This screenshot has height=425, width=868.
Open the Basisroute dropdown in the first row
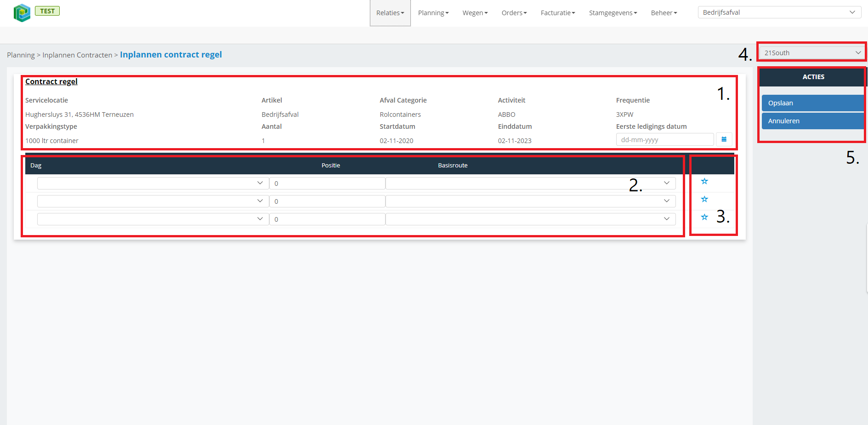pyautogui.click(x=531, y=183)
